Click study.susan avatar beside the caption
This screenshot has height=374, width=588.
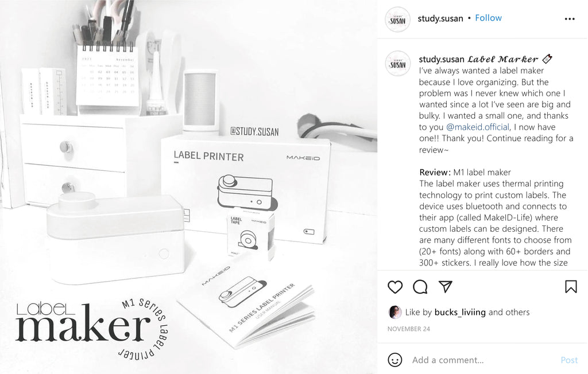click(397, 64)
